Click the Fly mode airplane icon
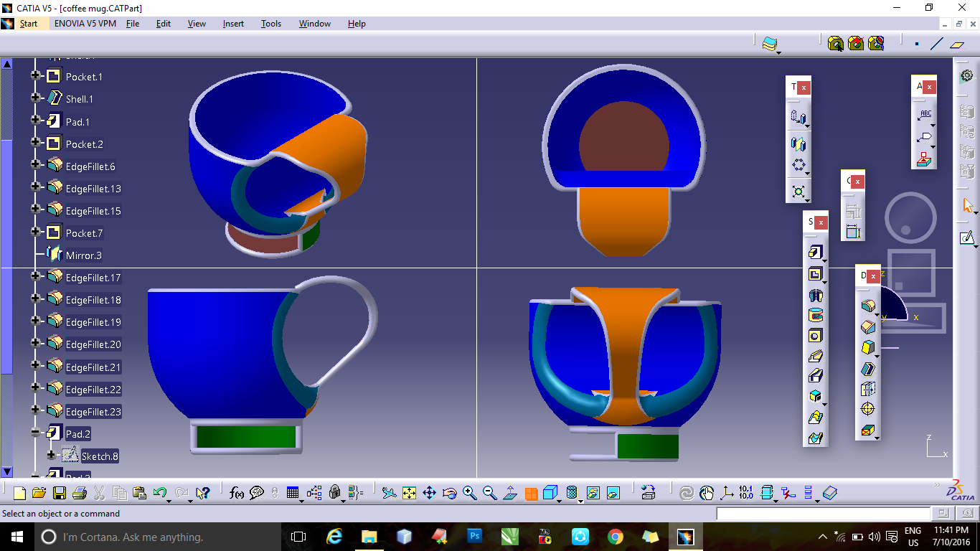This screenshot has width=980, height=551. (x=389, y=493)
